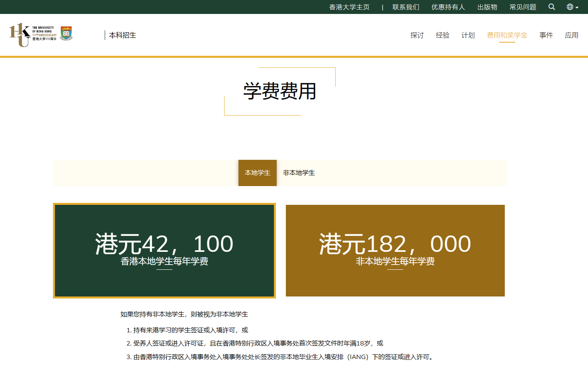Open the 事件 navigation menu
The width and height of the screenshot is (588, 369).
[546, 35]
